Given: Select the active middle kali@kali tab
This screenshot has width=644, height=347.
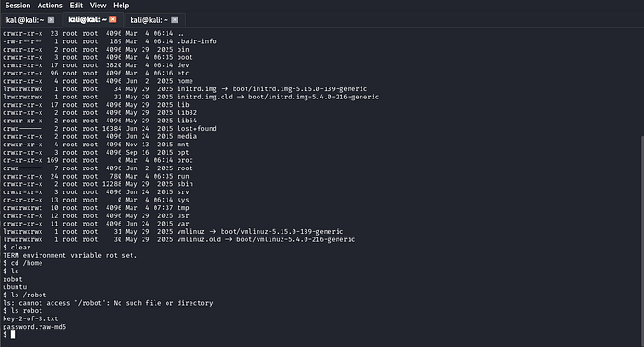Looking at the screenshot, I should pos(87,19).
